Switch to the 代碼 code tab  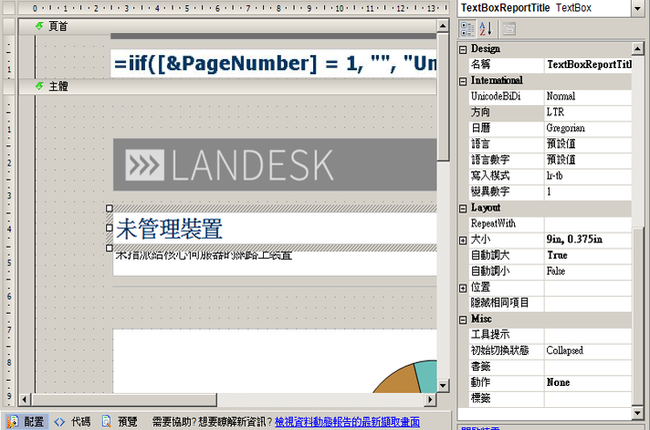coord(72,422)
